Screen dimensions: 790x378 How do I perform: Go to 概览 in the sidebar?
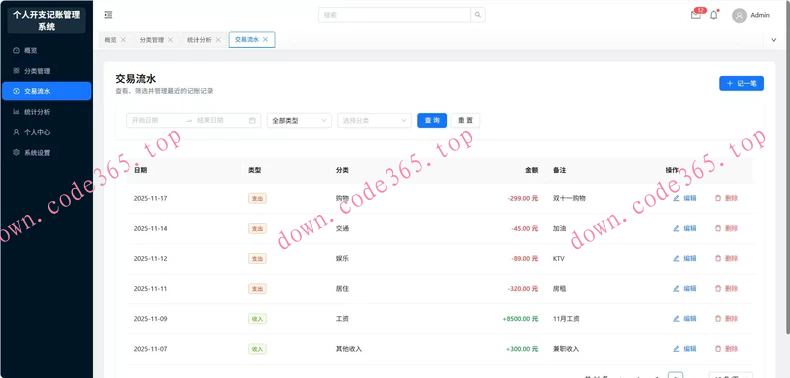(46, 50)
